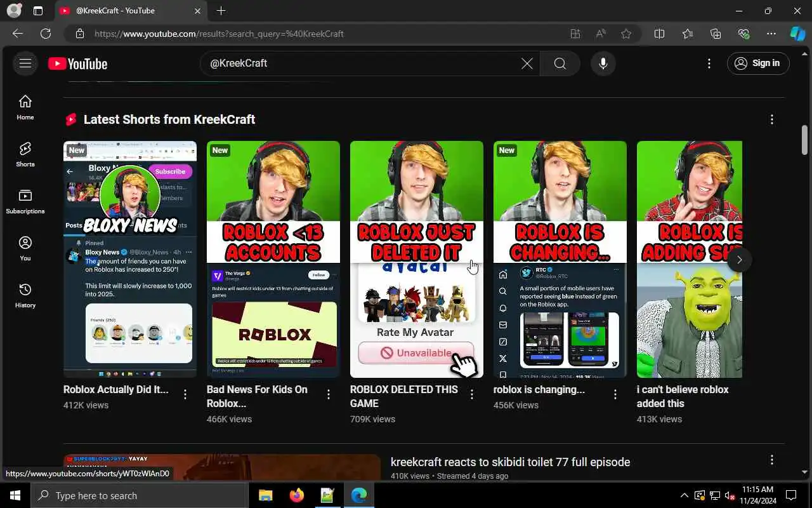Open the taskbar clock showing 11:15 AM
Viewport: 812px width, 508px height.
pyautogui.click(x=757, y=495)
